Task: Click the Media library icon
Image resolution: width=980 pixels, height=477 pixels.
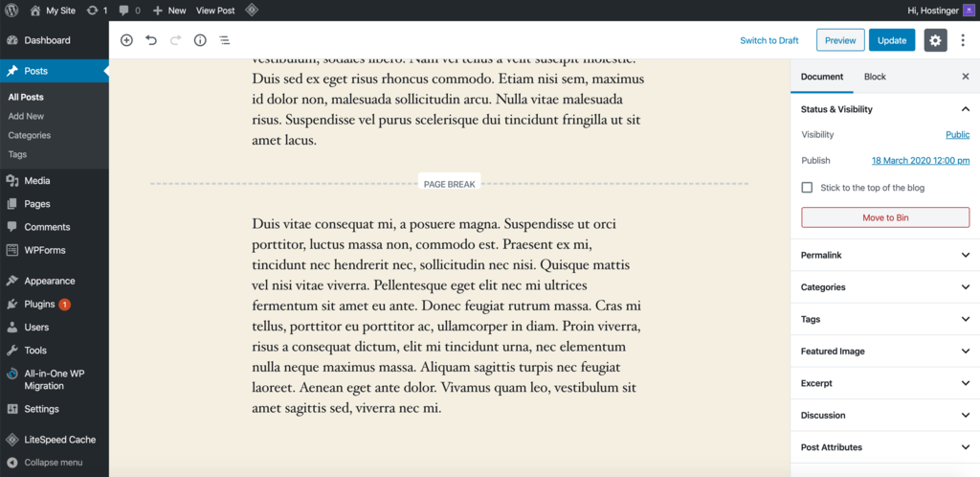Action: tap(11, 181)
